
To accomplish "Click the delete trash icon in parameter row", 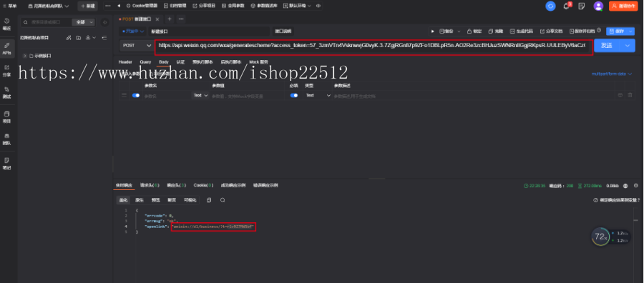I will pos(630,95).
